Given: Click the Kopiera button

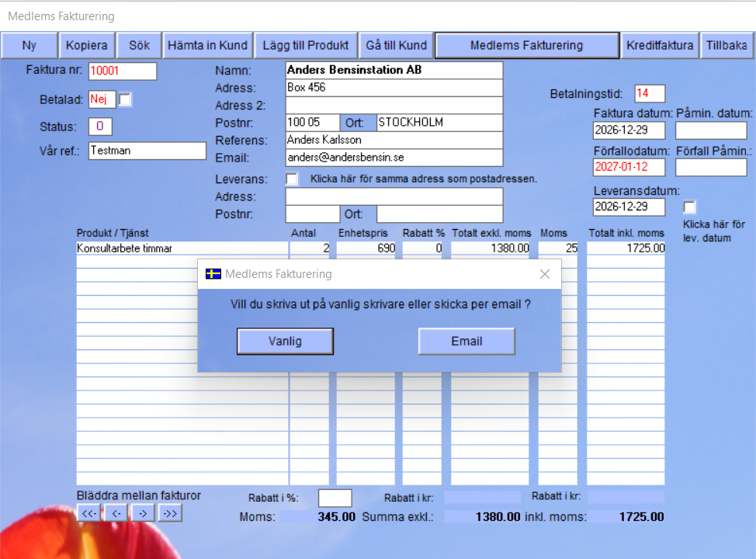Looking at the screenshot, I should (87, 45).
